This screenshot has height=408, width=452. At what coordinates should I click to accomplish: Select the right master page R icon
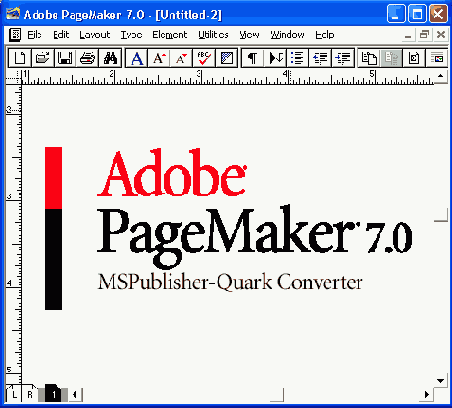pos(30,395)
